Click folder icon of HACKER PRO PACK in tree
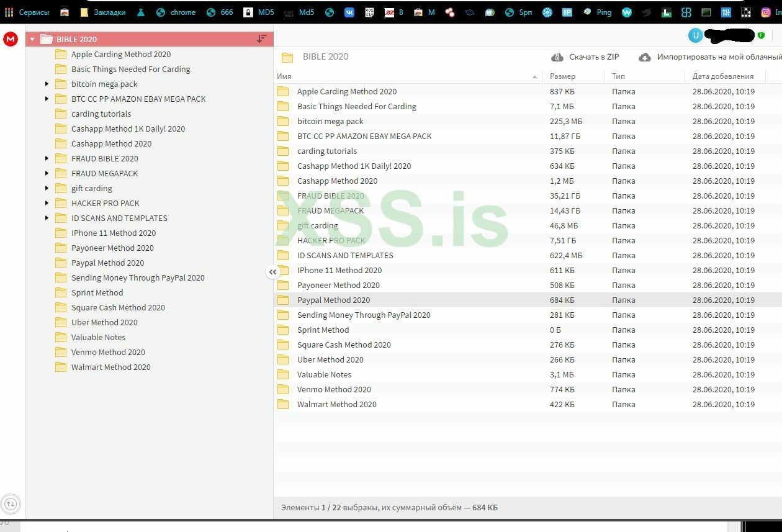Image resolution: width=782 pixels, height=532 pixels. pos(61,203)
